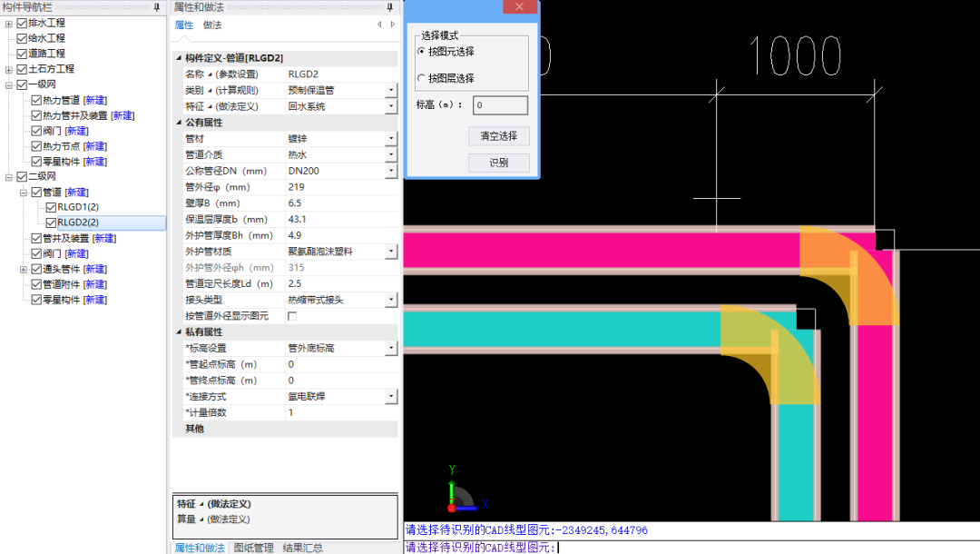Toggle the 土石方工程 checkbox
Image resolution: width=980 pixels, height=554 pixels.
[22, 69]
